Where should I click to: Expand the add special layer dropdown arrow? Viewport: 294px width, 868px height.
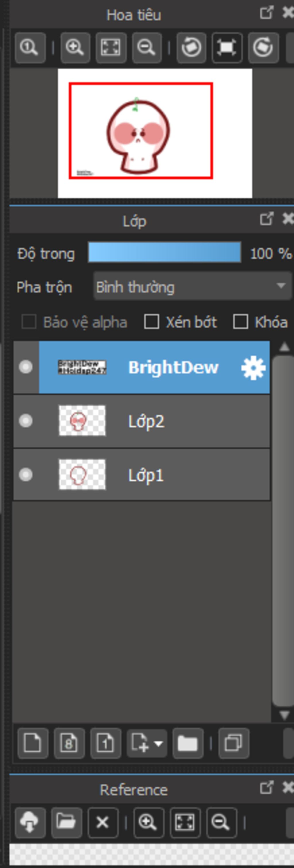(x=159, y=743)
